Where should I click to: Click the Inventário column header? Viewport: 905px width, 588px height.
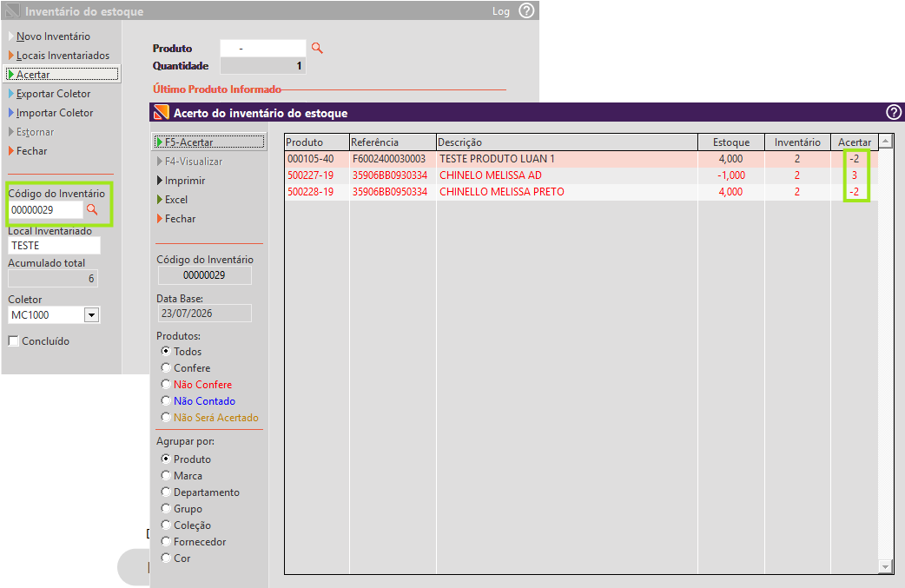point(797,142)
